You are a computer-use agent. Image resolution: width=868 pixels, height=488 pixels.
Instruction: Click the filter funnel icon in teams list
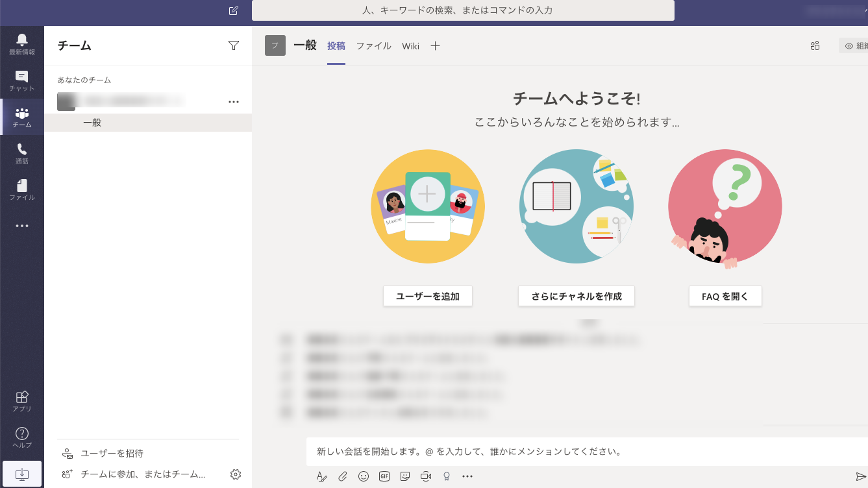(x=234, y=45)
